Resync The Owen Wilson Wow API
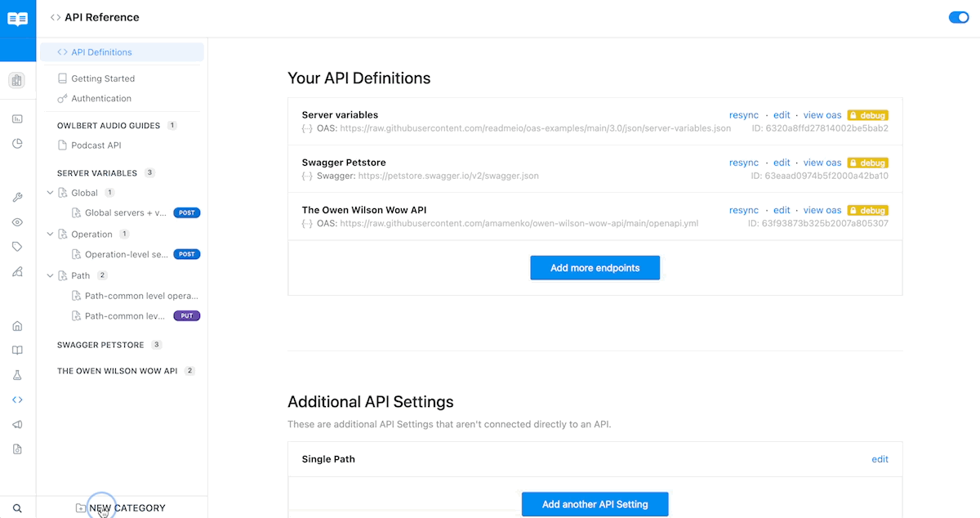The width and height of the screenshot is (980, 518). click(x=744, y=210)
